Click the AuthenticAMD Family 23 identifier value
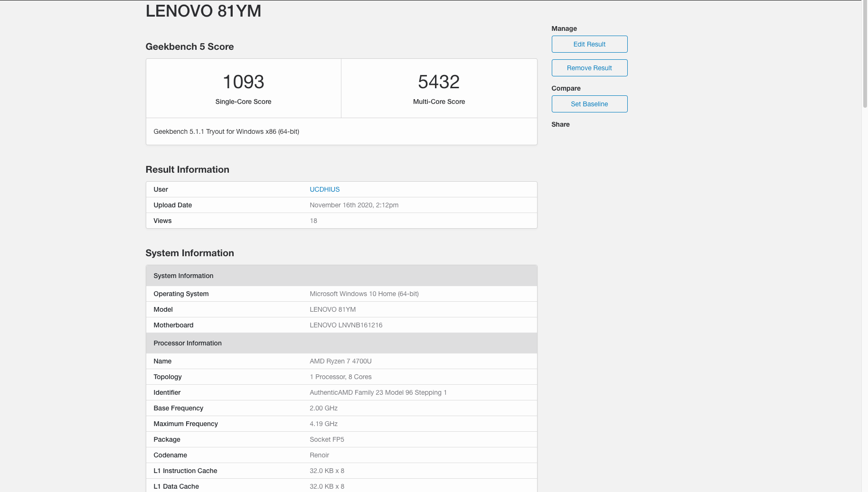This screenshot has height=492, width=868. click(x=378, y=392)
